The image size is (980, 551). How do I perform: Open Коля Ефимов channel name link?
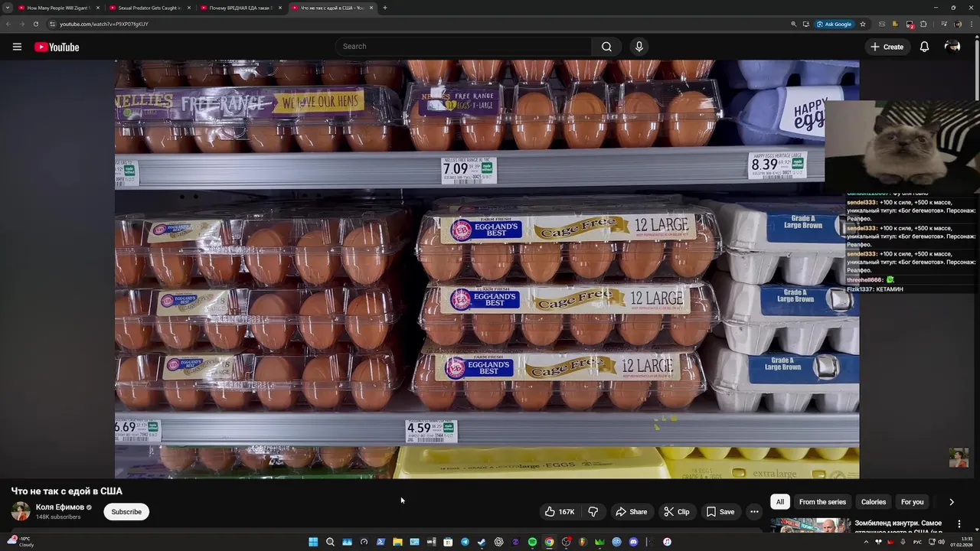(x=60, y=507)
